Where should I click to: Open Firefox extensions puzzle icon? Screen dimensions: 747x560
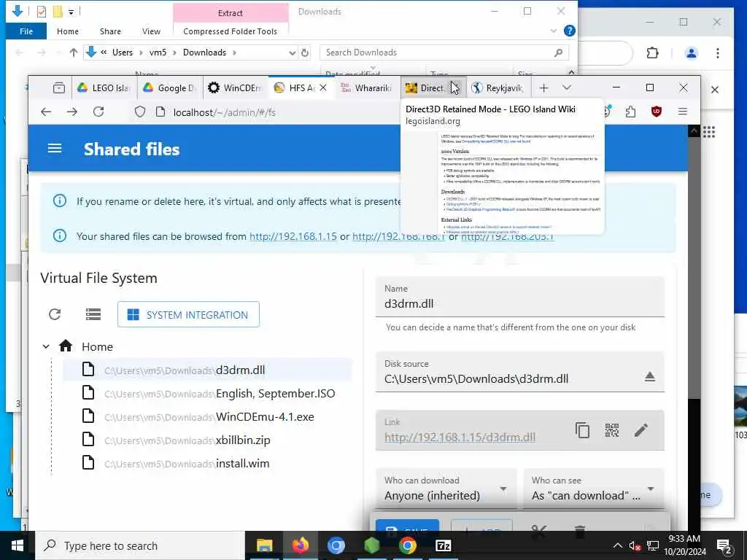coord(630,112)
